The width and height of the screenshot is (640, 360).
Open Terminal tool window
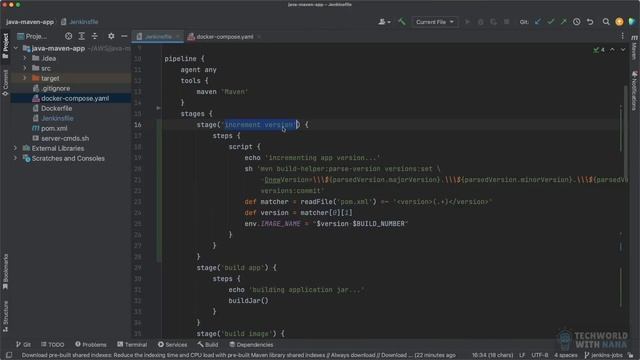click(x=132, y=344)
